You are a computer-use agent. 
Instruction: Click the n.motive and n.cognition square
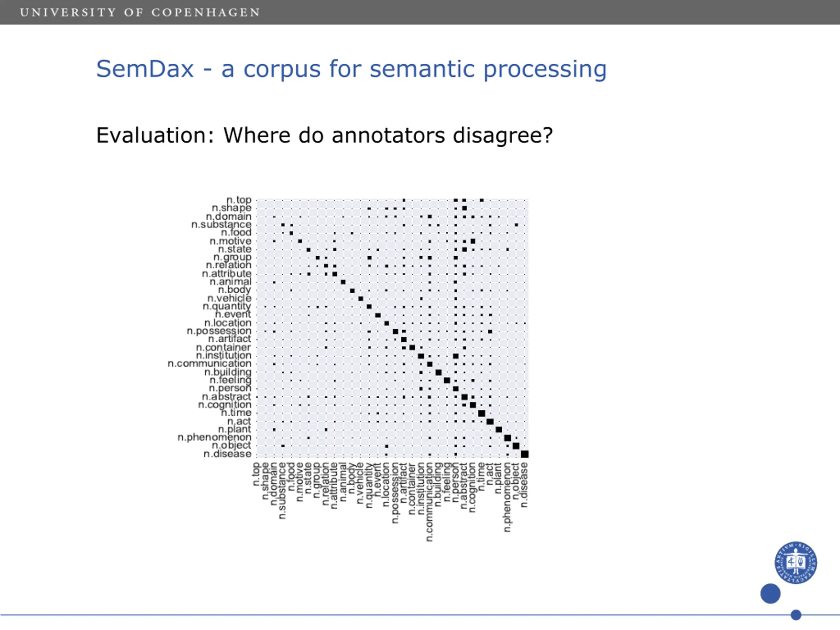[473, 241]
